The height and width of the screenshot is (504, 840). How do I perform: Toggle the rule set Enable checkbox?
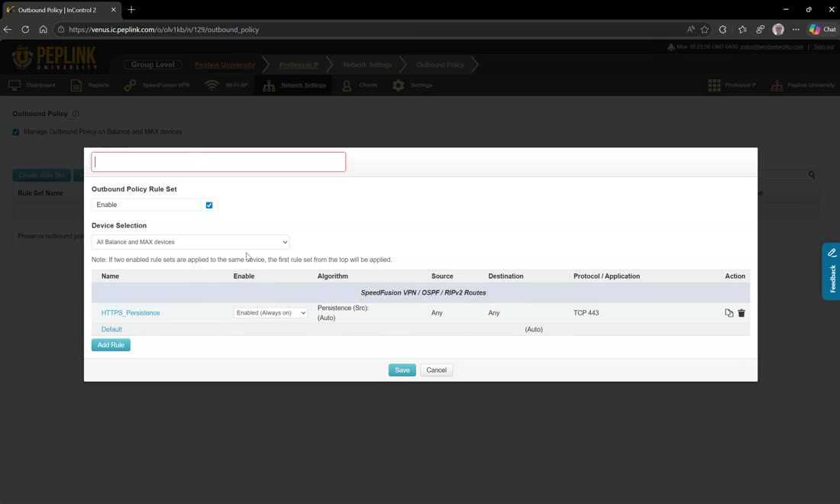(209, 205)
